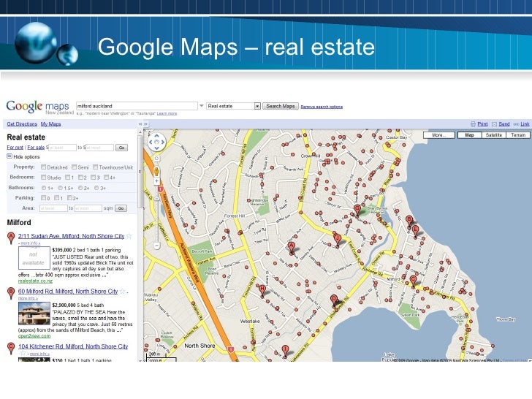Click the envelope icon beside Send
This screenshot has width=532, height=399.
point(494,124)
